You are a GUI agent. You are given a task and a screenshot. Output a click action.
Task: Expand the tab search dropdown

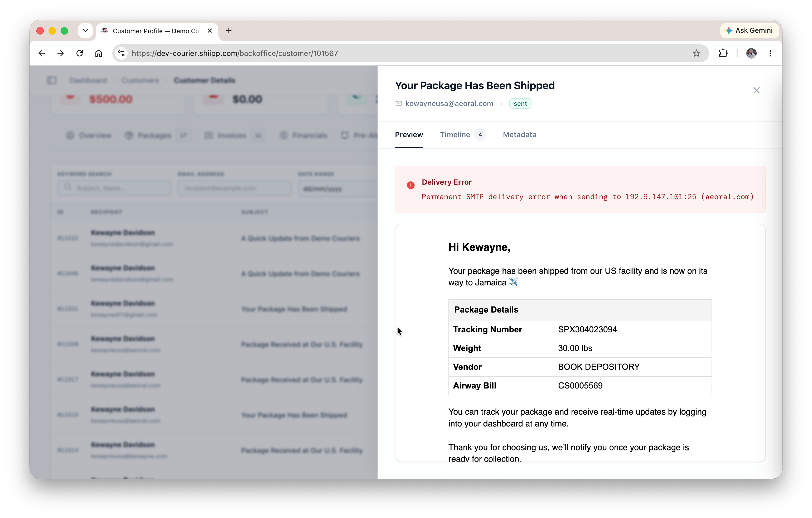tap(85, 31)
